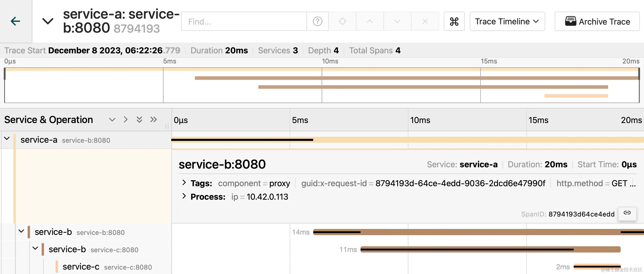Image resolution: width=644 pixels, height=274 pixels.
Task: Click the 5ms timeline header tick
Action: pyautogui.click(x=300, y=120)
